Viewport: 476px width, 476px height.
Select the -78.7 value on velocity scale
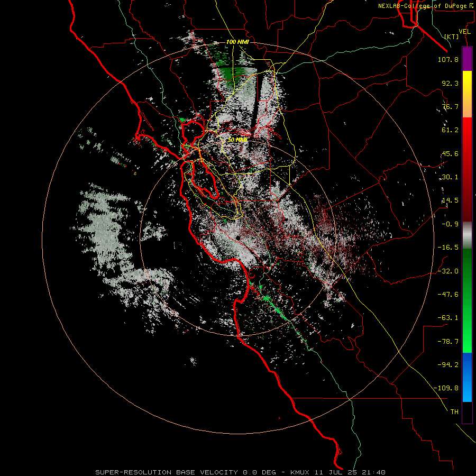point(448,341)
